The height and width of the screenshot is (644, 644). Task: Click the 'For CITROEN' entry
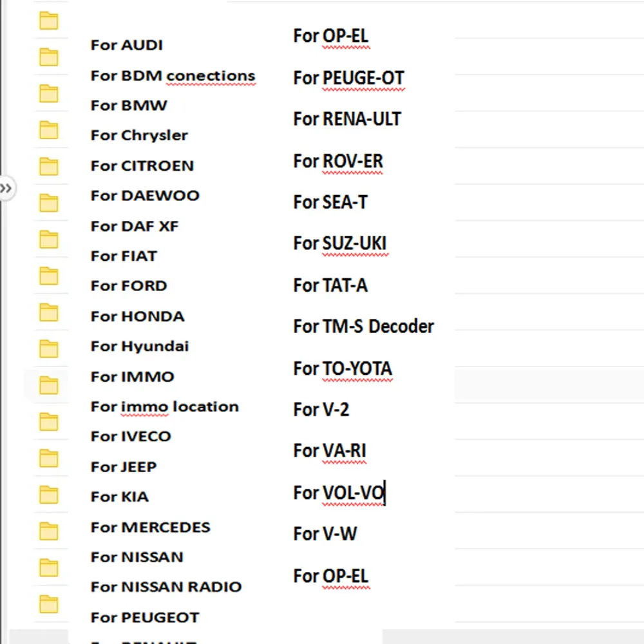(142, 166)
